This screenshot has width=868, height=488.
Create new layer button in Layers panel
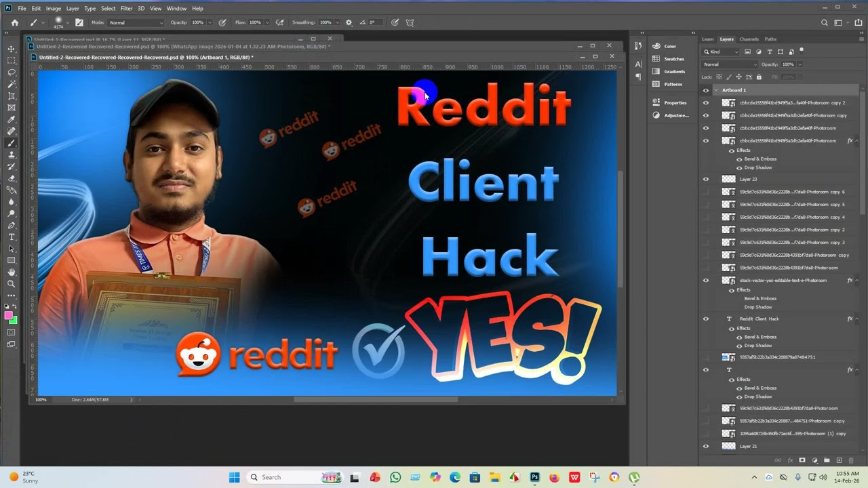coord(839,460)
